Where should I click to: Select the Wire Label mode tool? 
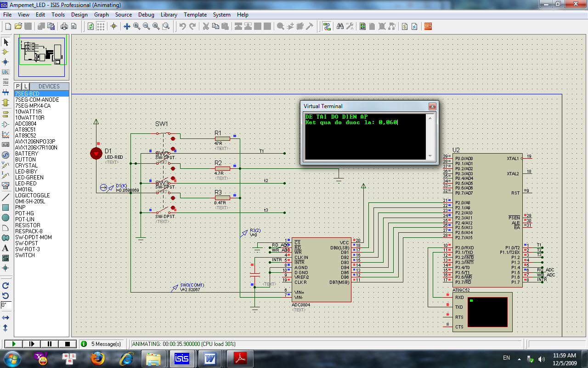[x=6, y=72]
